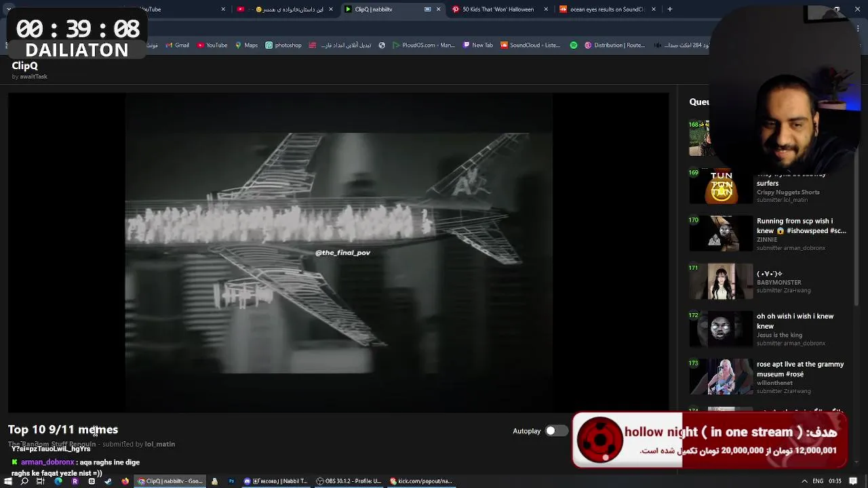Close the ocean eyes SoundCloud tab
868x488 pixels.
coord(654,9)
